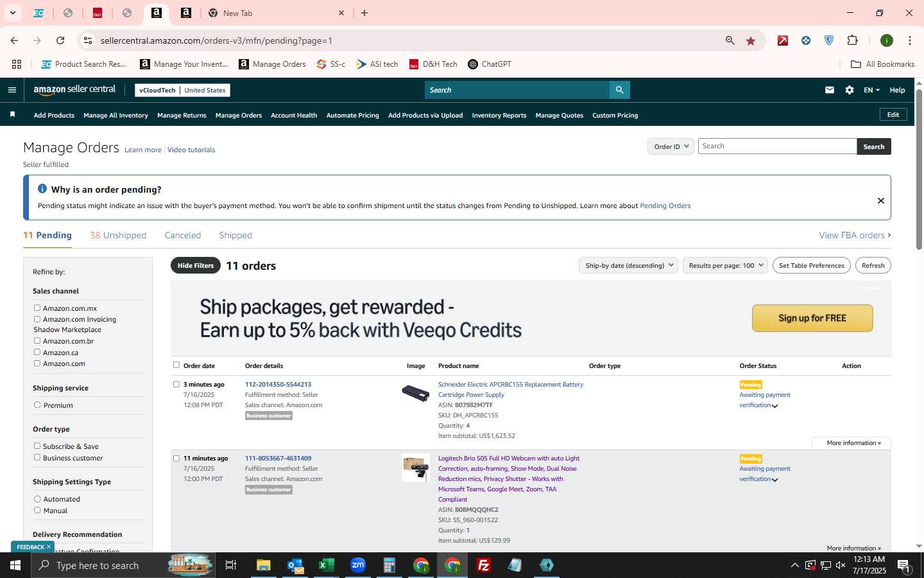Switch to the Shipped orders tab
Screen dimensions: 924x578
click(x=235, y=235)
